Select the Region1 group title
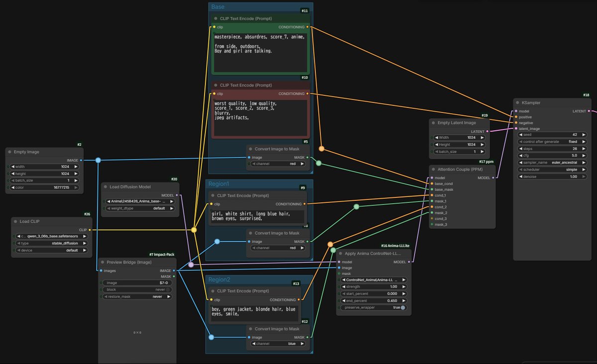Image resolution: width=597 pixels, height=364 pixels. point(219,184)
